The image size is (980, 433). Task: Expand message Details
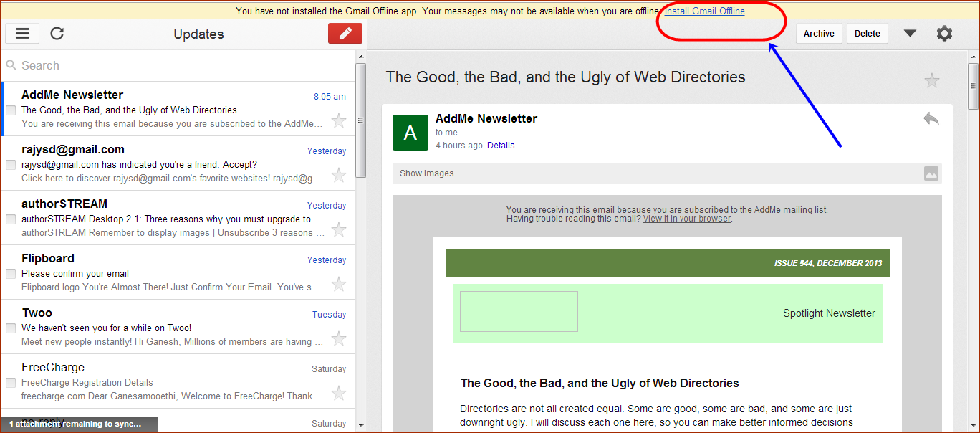501,146
